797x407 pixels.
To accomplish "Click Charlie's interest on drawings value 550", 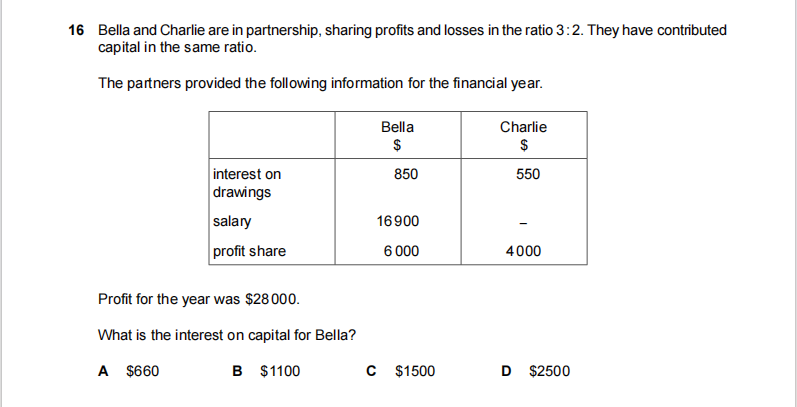I will [x=528, y=174].
